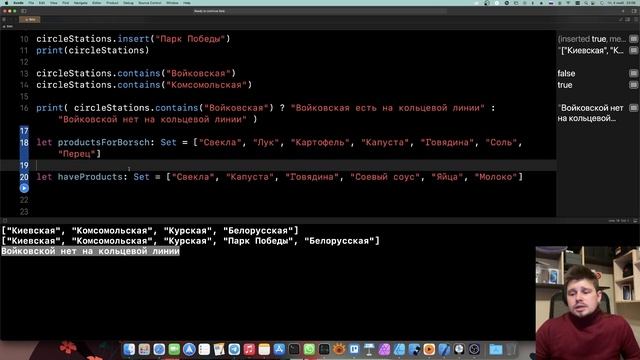This screenshot has width=640, height=360.
Task: Click the 'false' result in sidebar
Action: (566, 73)
